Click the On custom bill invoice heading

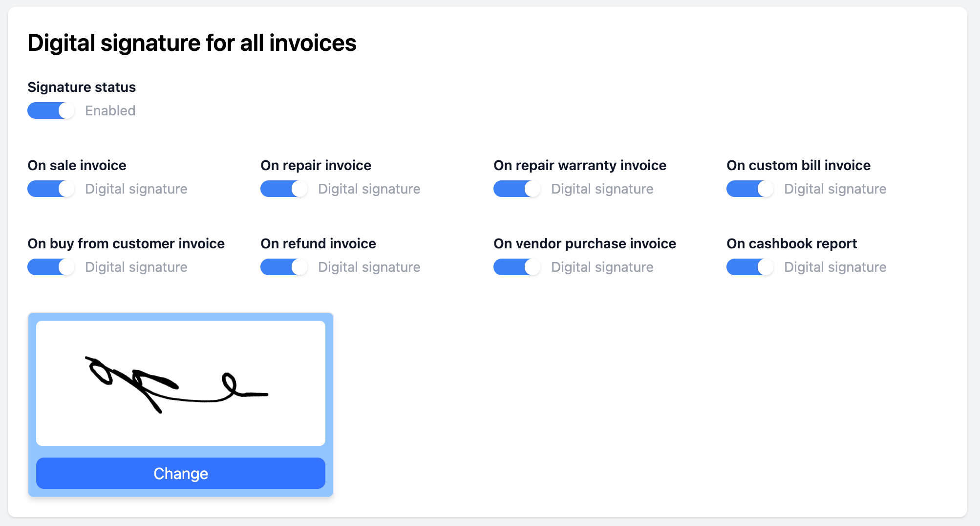(798, 165)
